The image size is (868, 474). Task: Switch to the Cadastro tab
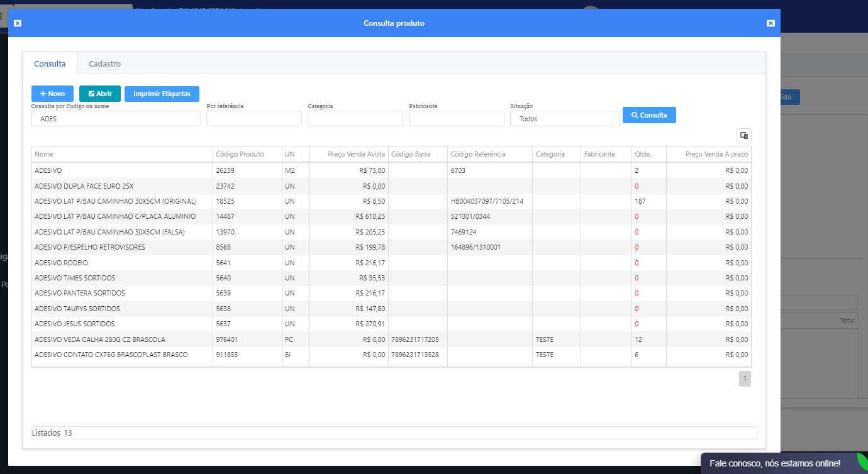[x=104, y=63]
